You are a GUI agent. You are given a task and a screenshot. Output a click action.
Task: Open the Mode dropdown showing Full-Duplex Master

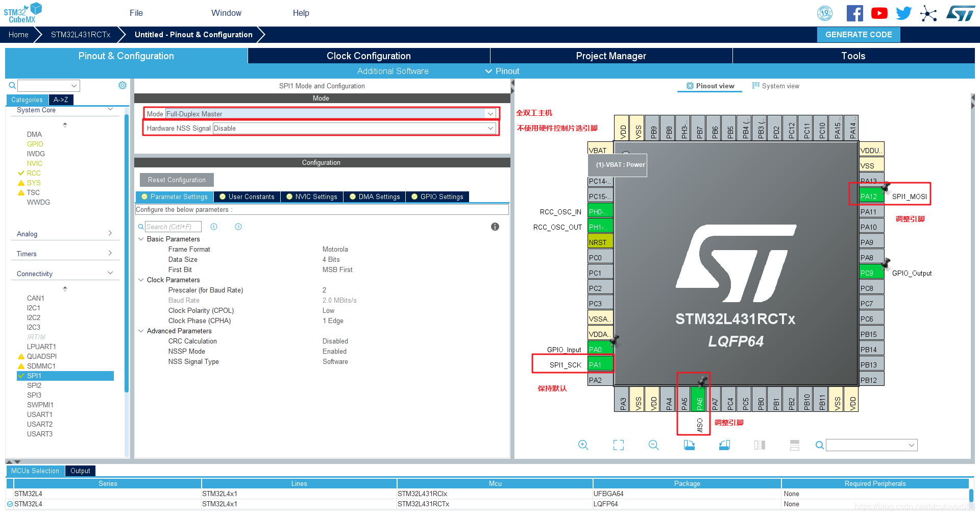pyautogui.click(x=489, y=113)
